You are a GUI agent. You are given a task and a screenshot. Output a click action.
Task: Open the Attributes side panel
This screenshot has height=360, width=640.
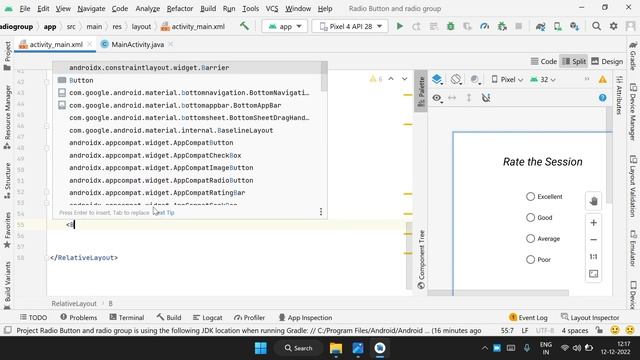619,96
